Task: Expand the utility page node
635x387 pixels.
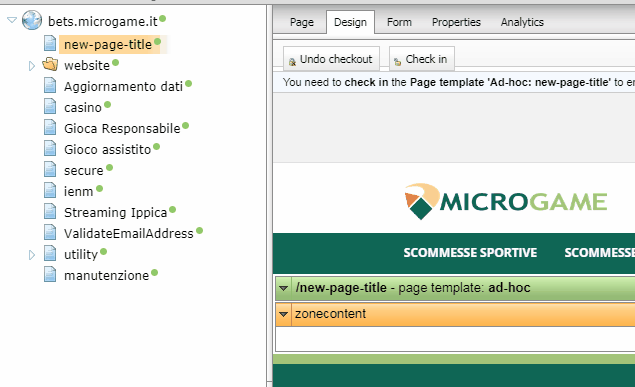Action: [32, 255]
